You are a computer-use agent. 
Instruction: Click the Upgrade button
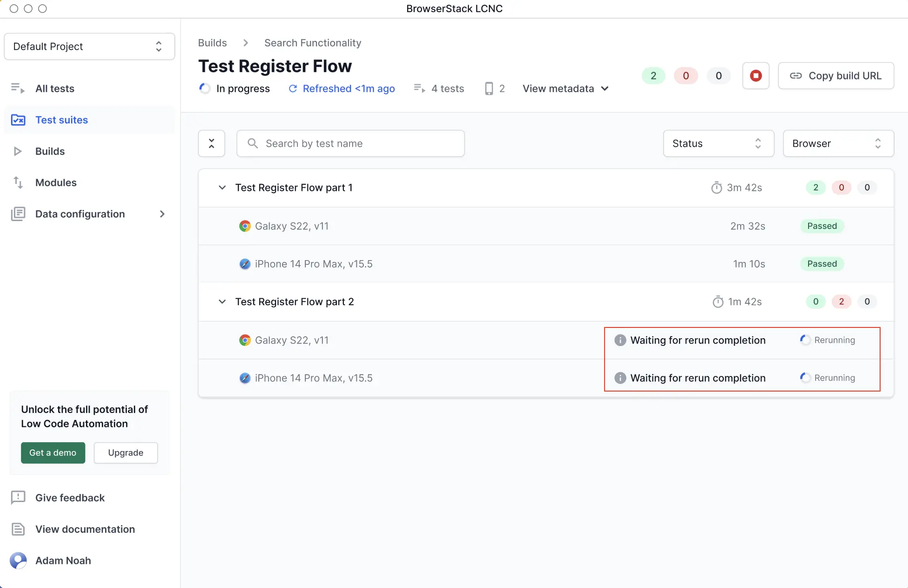125,453
